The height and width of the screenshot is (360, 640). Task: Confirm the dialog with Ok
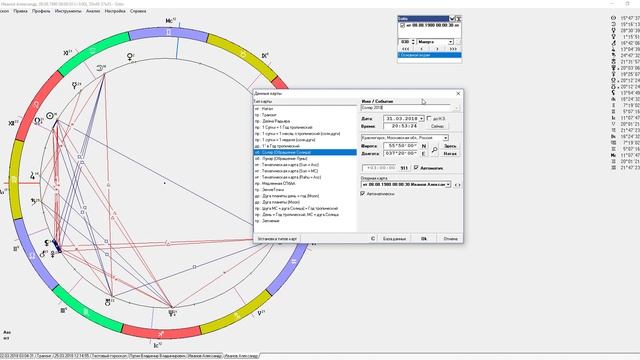pyautogui.click(x=424, y=239)
